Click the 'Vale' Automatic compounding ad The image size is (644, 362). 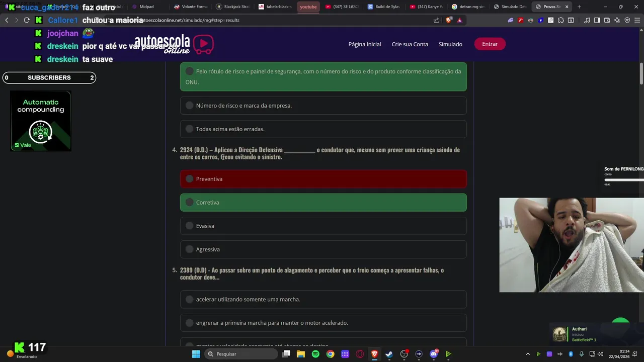click(41, 121)
